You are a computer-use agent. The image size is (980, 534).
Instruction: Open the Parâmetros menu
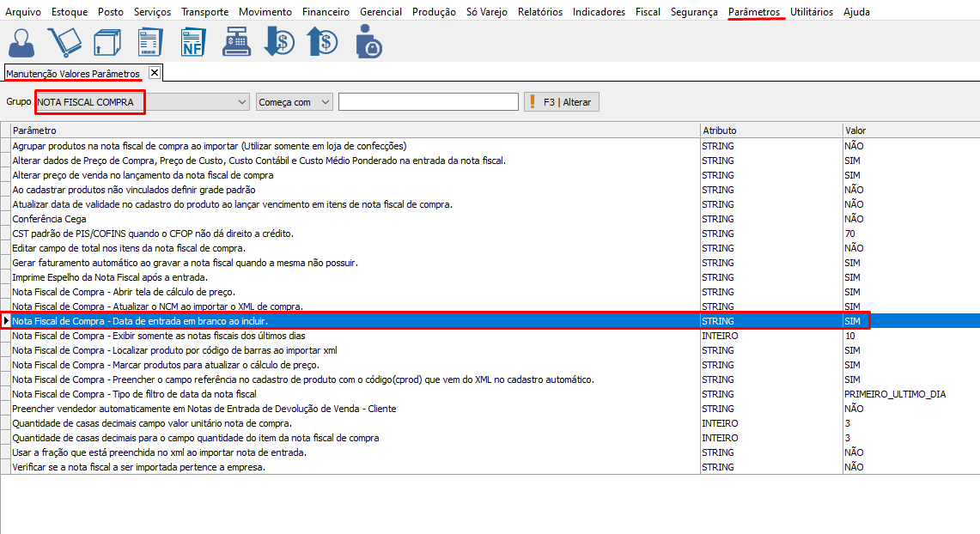coord(754,12)
